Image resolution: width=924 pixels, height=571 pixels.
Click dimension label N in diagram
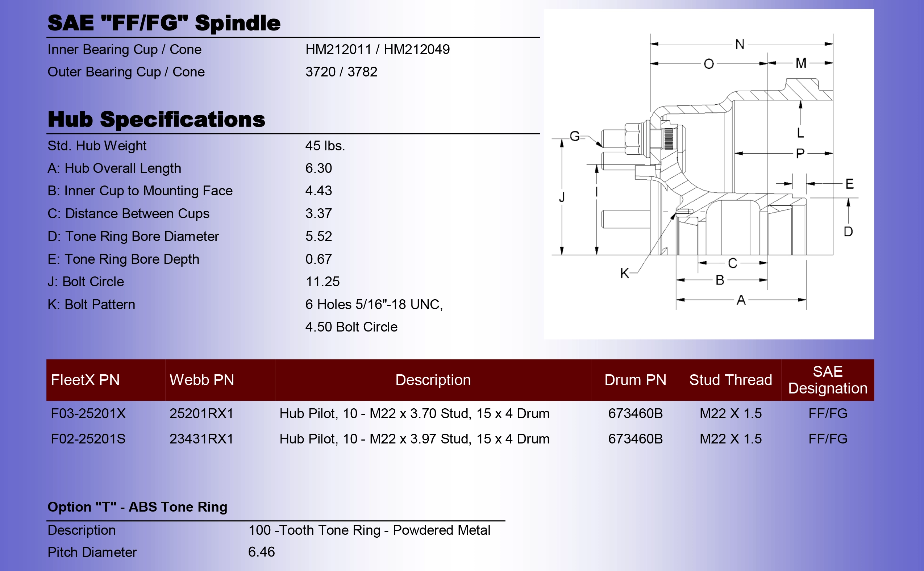click(x=740, y=44)
